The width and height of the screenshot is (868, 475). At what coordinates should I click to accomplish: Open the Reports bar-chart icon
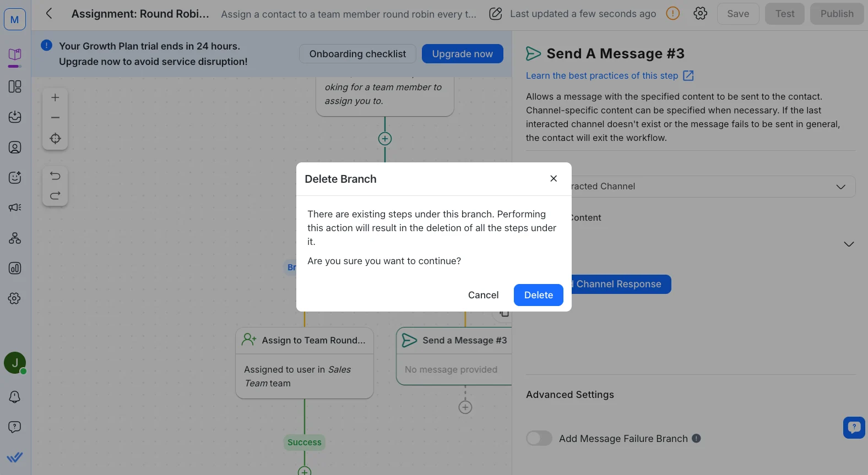(15, 268)
